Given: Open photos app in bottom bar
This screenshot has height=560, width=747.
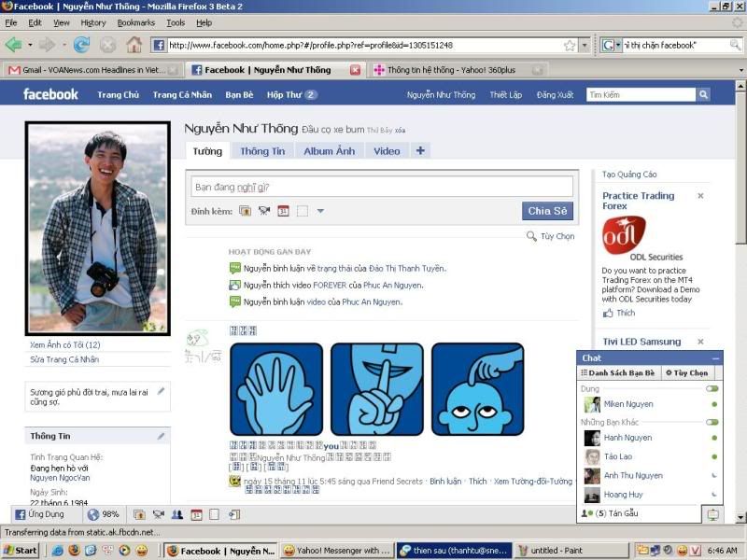Looking at the screenshot, I should pyautogui.click(x=139, y=514).
